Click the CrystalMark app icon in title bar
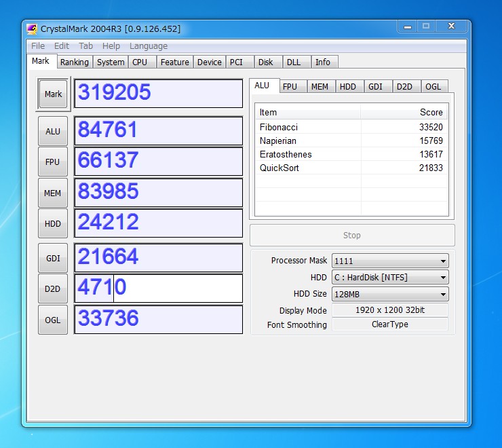 tap(32, 29)
